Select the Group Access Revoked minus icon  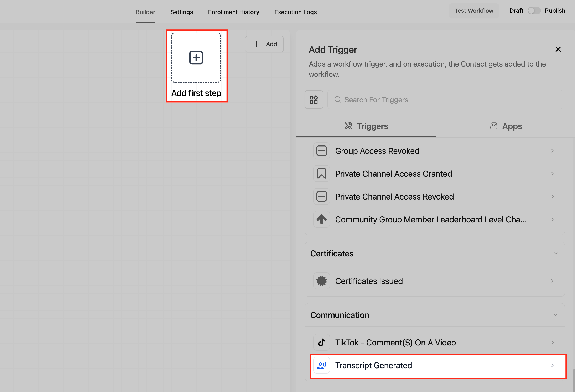[321, 151]
